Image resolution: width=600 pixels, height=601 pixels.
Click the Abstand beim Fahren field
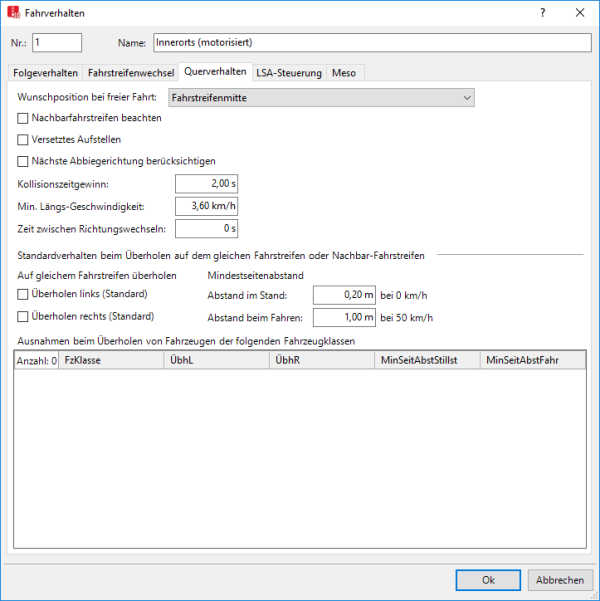point(344,317)
